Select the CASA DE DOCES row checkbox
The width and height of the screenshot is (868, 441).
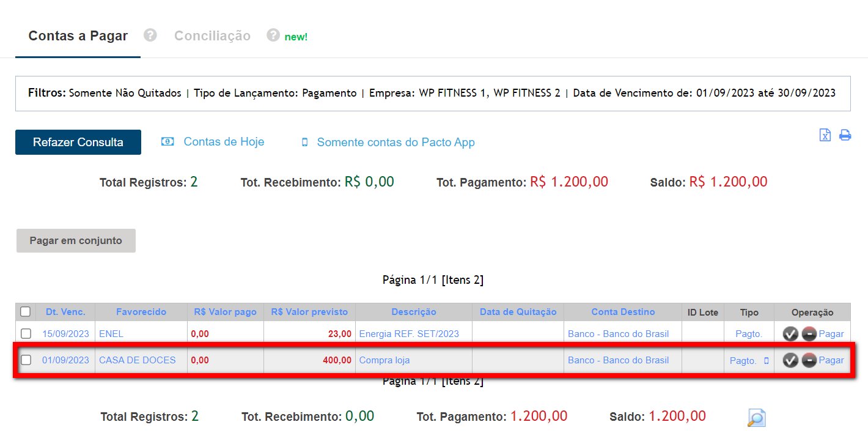pyautogui.click(x=26, y=360)
